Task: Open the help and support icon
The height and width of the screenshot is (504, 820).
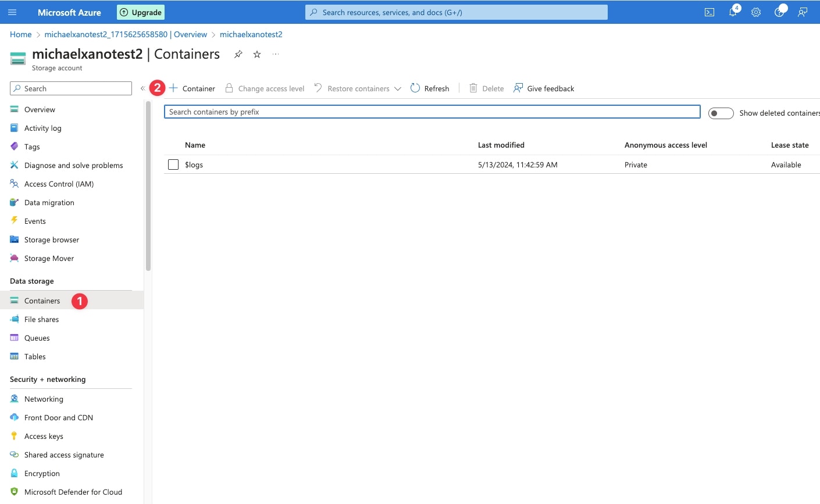Action: coord(779,12)
